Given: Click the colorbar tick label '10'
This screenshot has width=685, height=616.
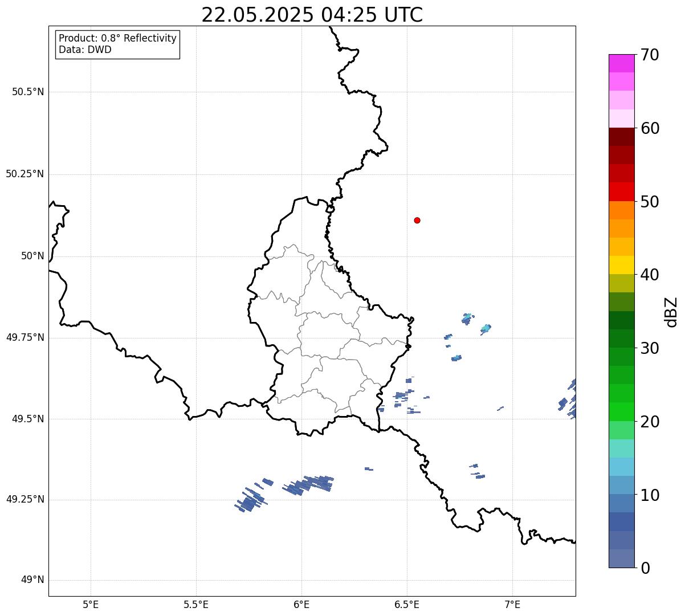Looking at the screenshot, I should (649, 495).
